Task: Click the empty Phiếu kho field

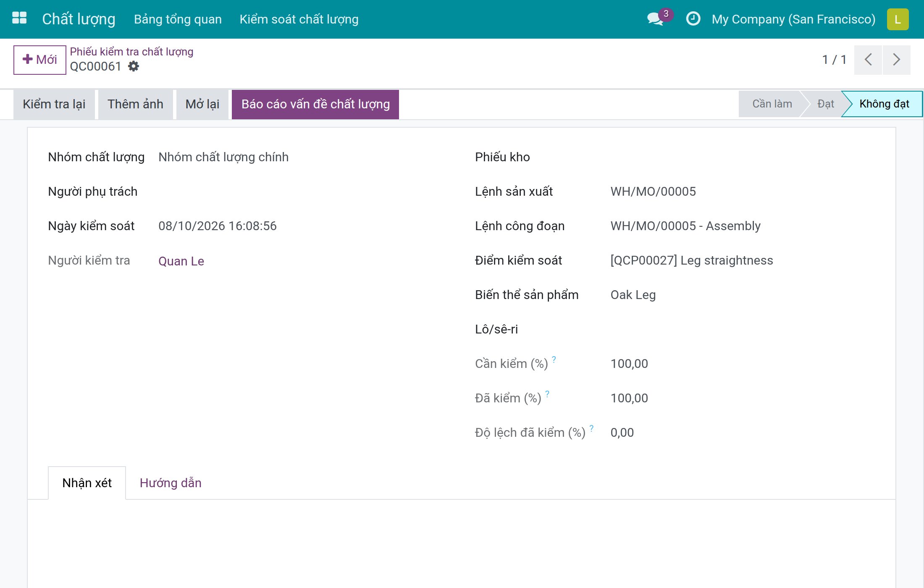Action: coord(743,157)
